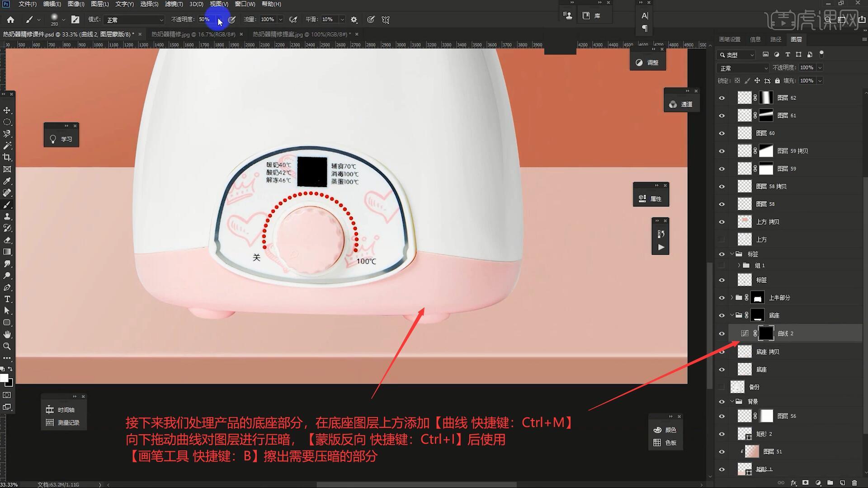Select the Eyedropper tool

[x=7, y=181]
